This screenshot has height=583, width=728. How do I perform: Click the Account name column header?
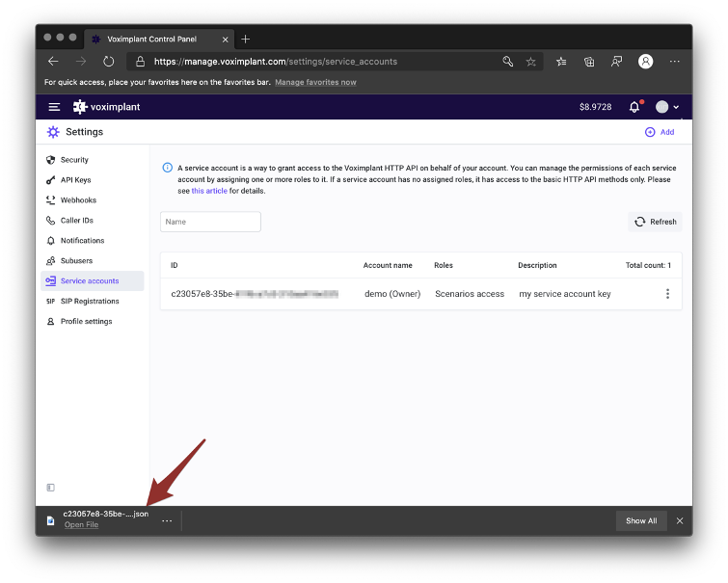[388, 266]
